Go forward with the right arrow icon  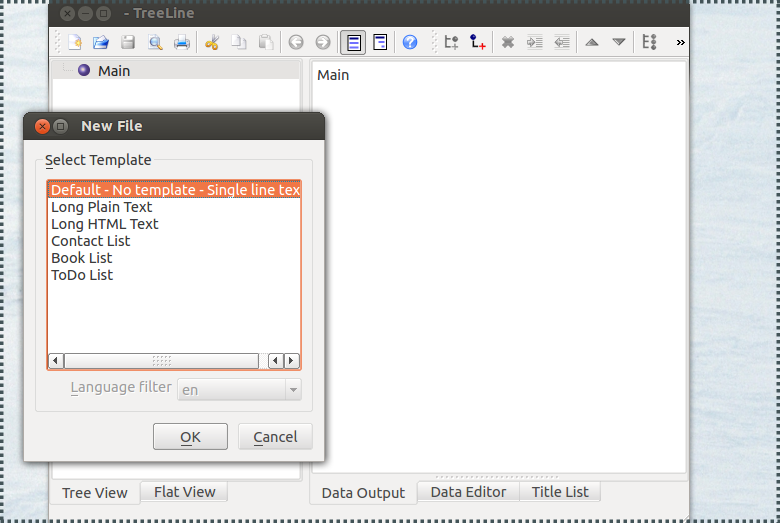click(323, 42)
